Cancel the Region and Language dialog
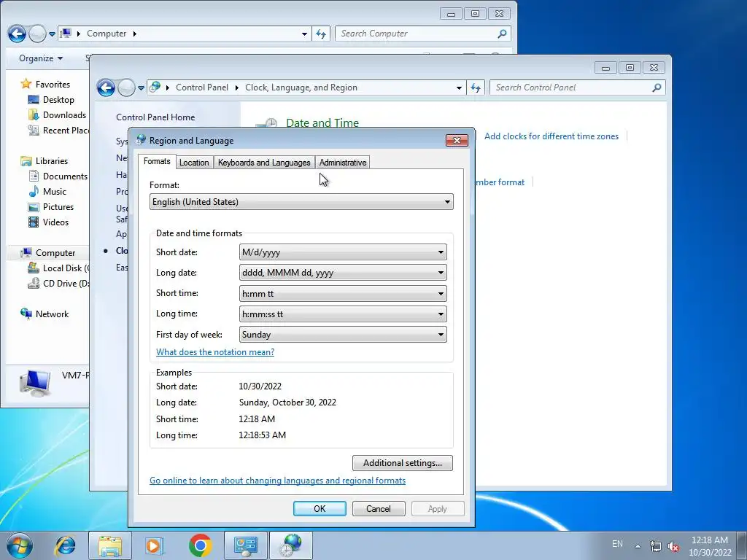The image size is (747, 560). point(379,508)
